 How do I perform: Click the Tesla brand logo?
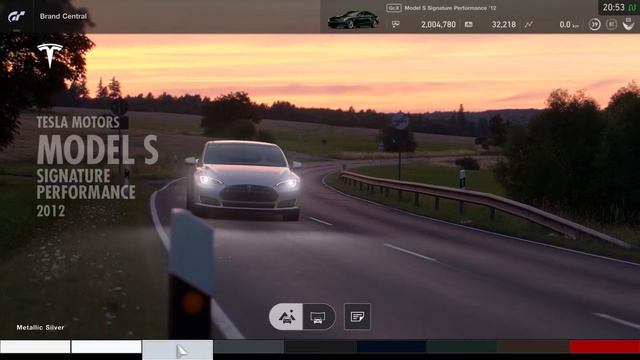click(x=50, y=56)
